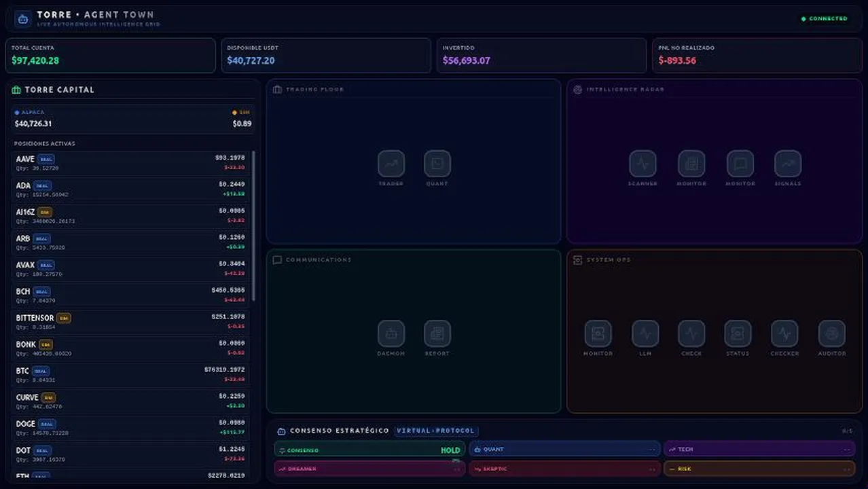Click the Invertido $56,693.07 card
This screenshot has width=868, height=489.
[x=541, y=55]
